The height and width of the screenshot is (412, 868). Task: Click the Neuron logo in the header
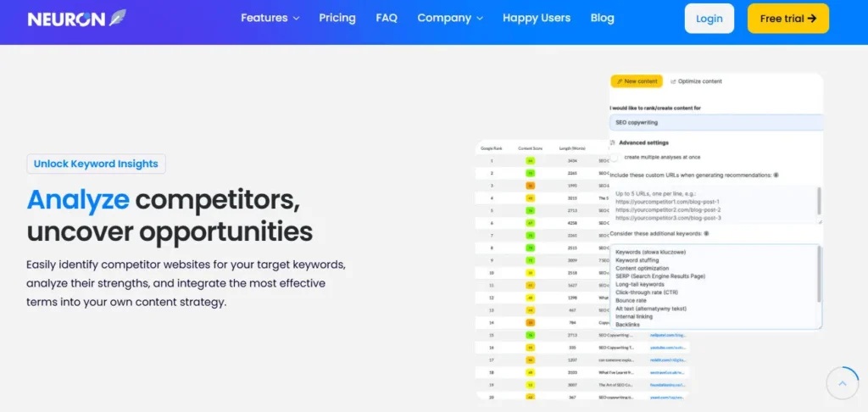pyautogui.click(x=76, y=19)
